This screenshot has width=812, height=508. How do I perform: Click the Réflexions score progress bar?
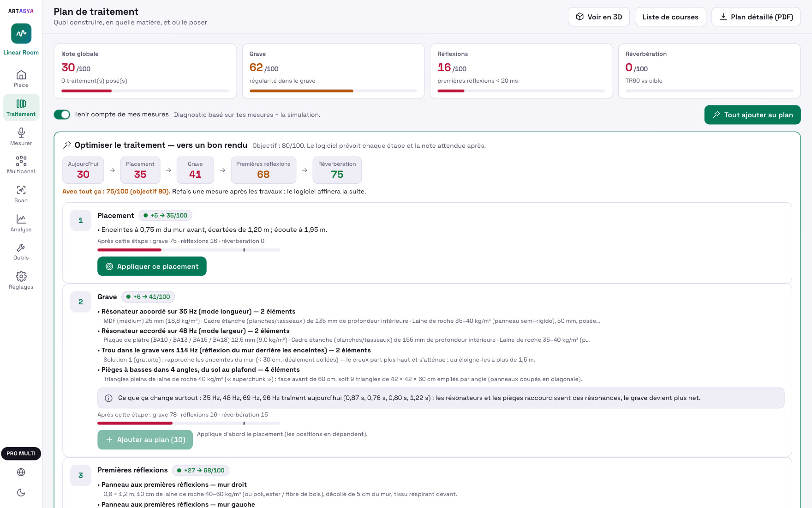point(521,91)
